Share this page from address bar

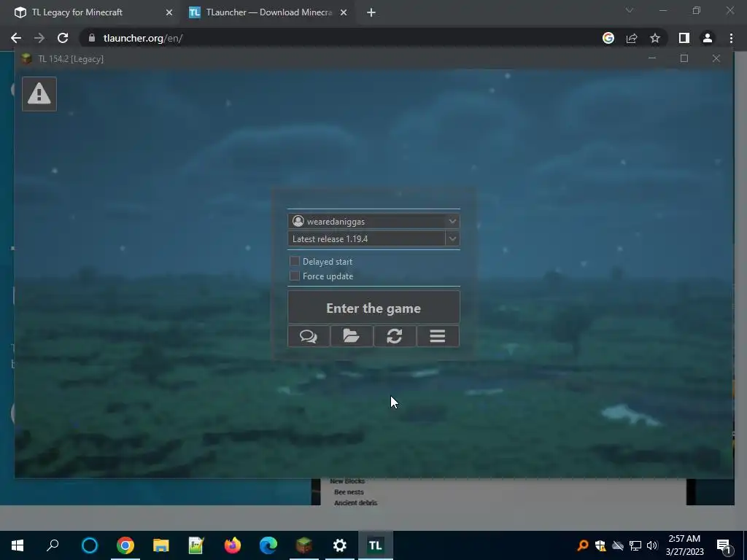point(632,38)
